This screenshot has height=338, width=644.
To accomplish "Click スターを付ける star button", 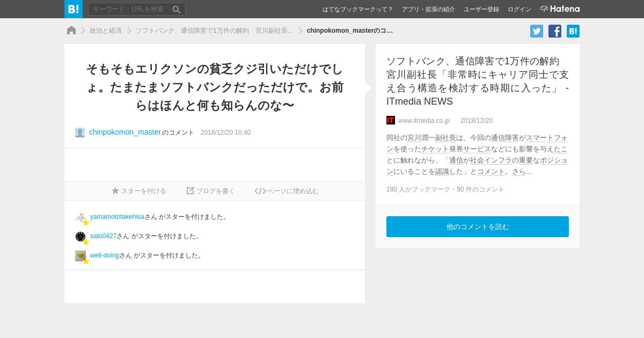I will [139, 191].
